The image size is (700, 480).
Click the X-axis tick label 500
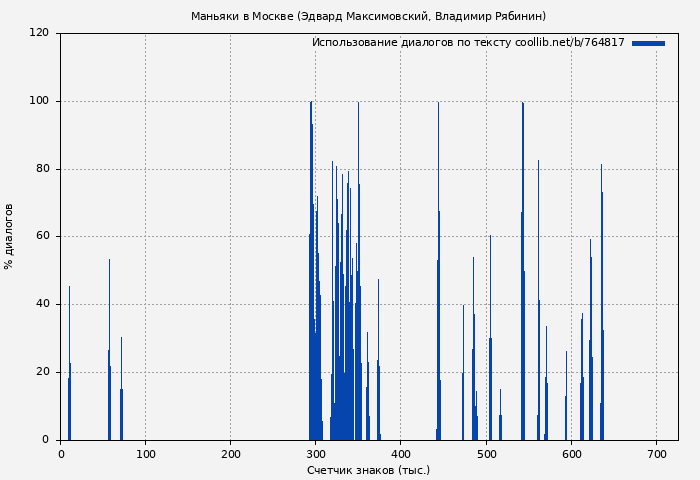click(486, 454)
